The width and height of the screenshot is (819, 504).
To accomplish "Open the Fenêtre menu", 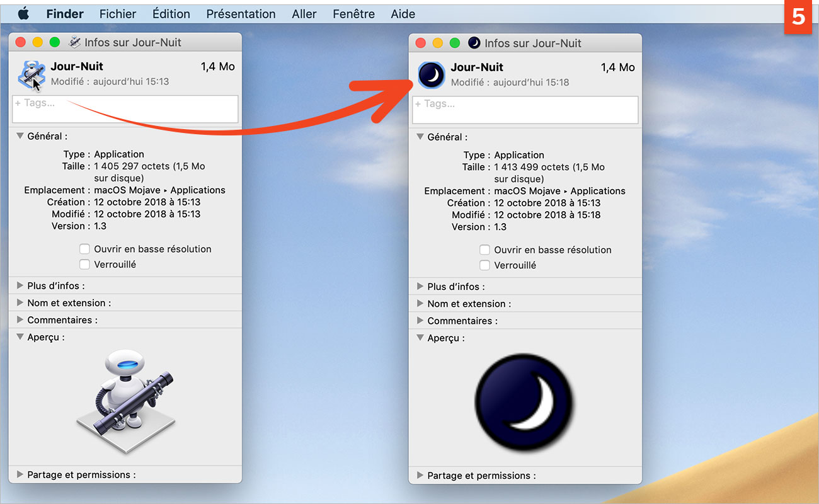I will pyautogui.click(x=354, y=13).
